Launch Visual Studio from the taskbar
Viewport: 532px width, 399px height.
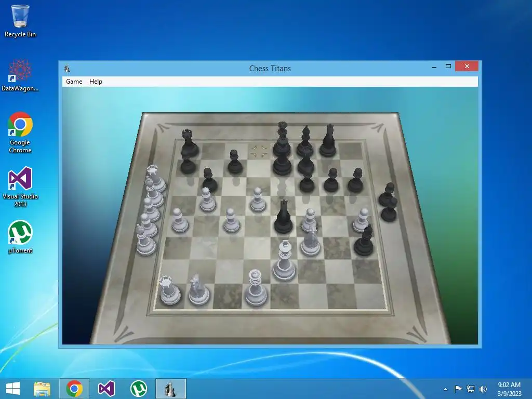(x=106, y=389)
